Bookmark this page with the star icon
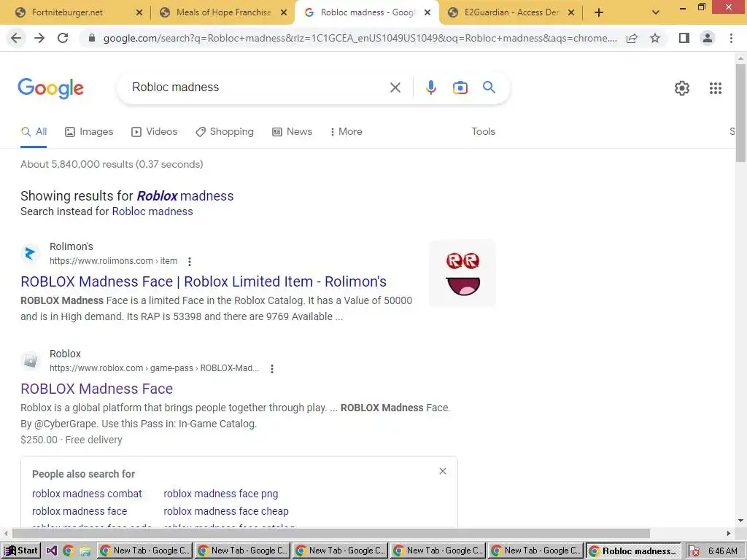Screen dimensions: 747x560 pyautogui.click(x=655, y=38)
